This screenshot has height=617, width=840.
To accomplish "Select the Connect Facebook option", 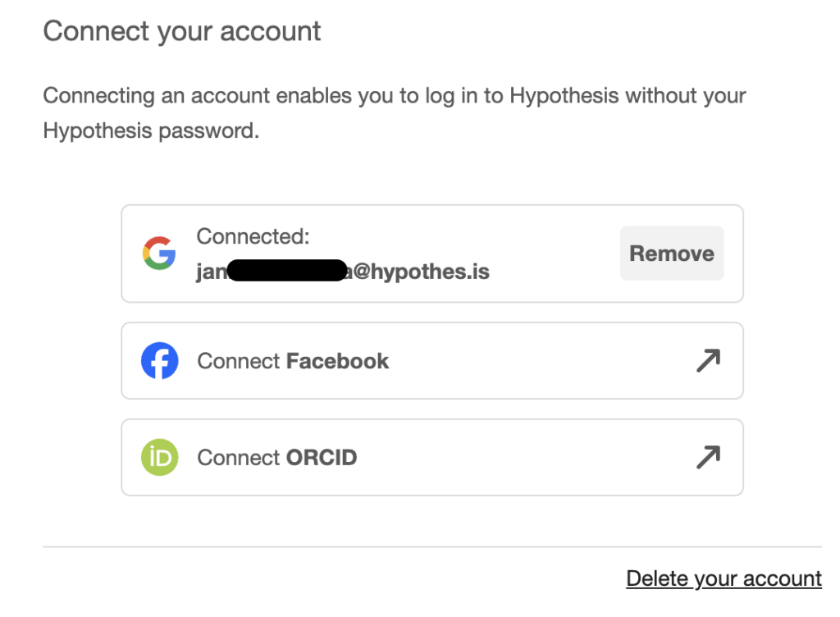I will 432,360.
